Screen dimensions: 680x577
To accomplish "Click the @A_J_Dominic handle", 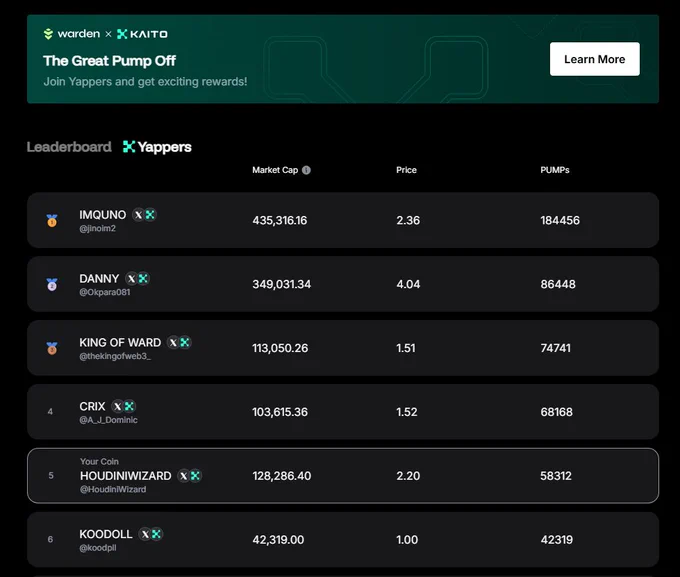I will (x=108, y=420).
